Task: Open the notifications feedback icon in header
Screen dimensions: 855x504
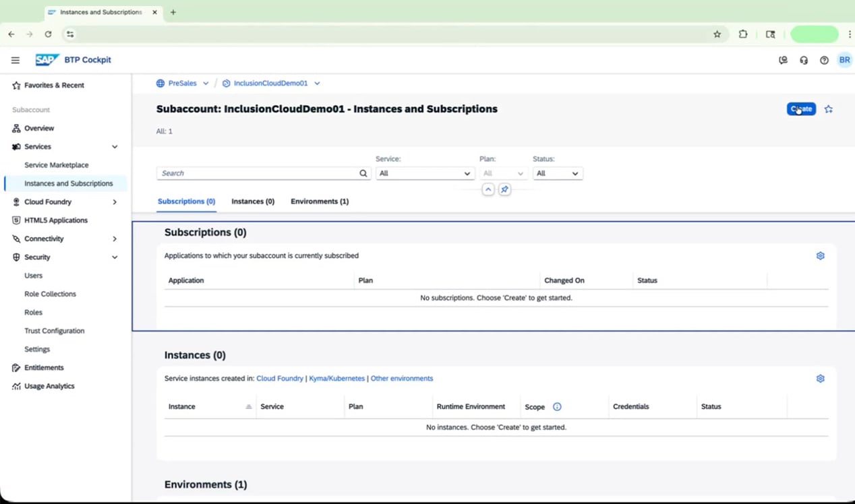Action: click(x=783, y=60)
